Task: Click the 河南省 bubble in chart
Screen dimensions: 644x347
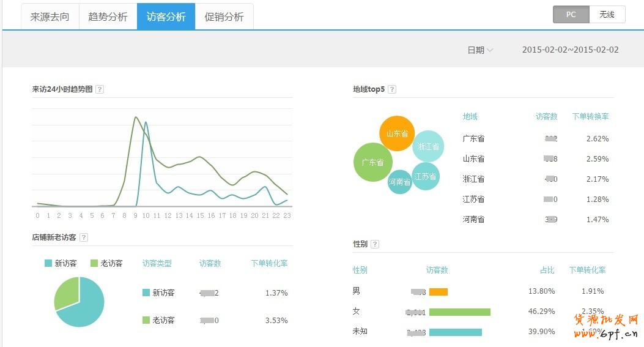Action: point(399,182)
